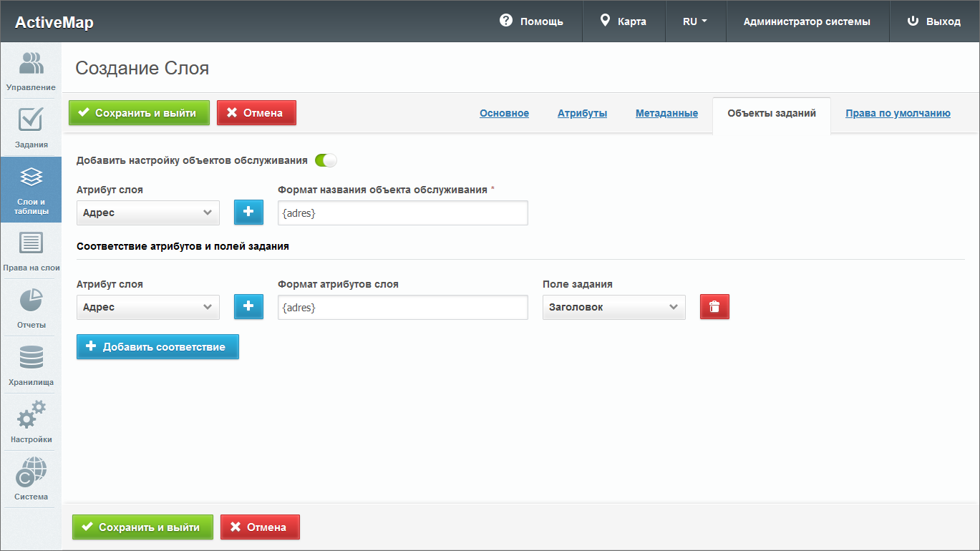Switch to the Права по умолчанию tab

click(898, 113)
